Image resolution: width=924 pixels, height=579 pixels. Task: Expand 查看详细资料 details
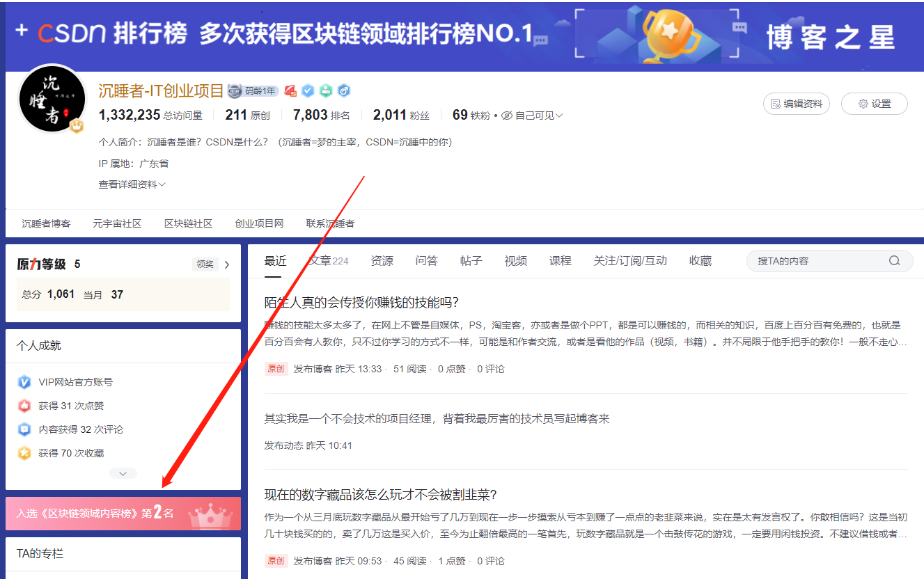(132, 184)
